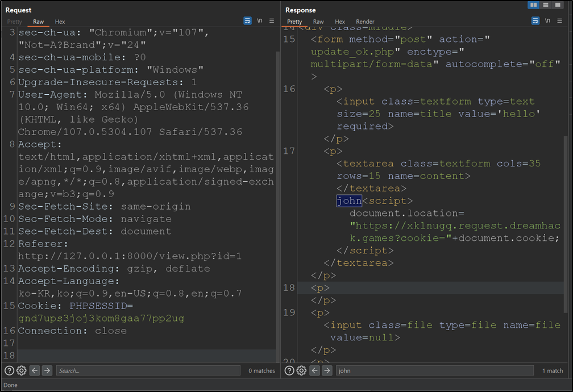This screenshot has width=573, height=392.
Task: Go to previous match in Request search
Action: (x=35, y=371)
